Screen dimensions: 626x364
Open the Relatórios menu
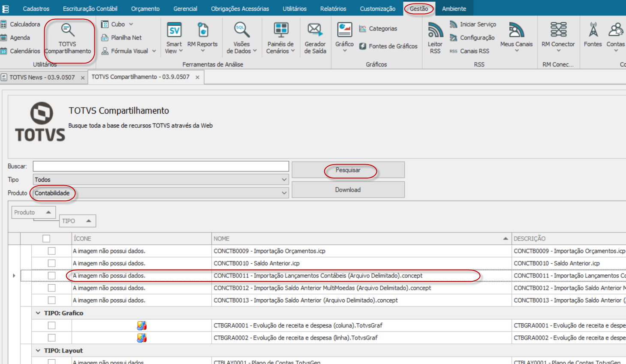[x=333, y=9]
